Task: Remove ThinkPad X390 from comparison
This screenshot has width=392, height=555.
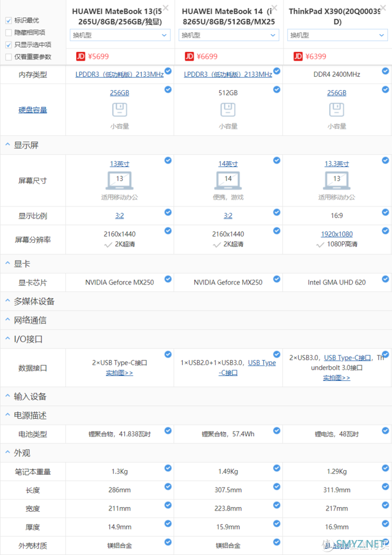Action: tap(383, 7)
